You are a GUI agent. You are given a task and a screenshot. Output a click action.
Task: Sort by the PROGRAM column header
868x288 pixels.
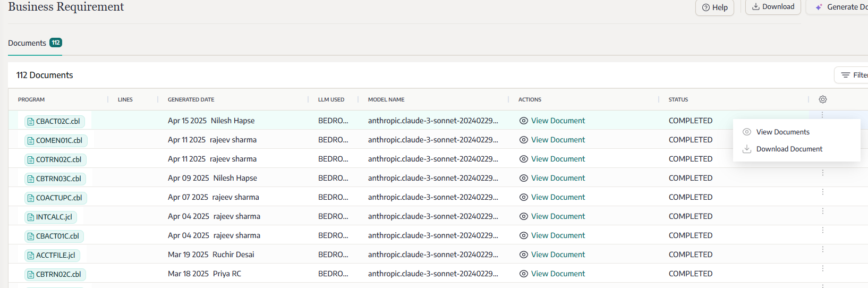pos(31,99)
